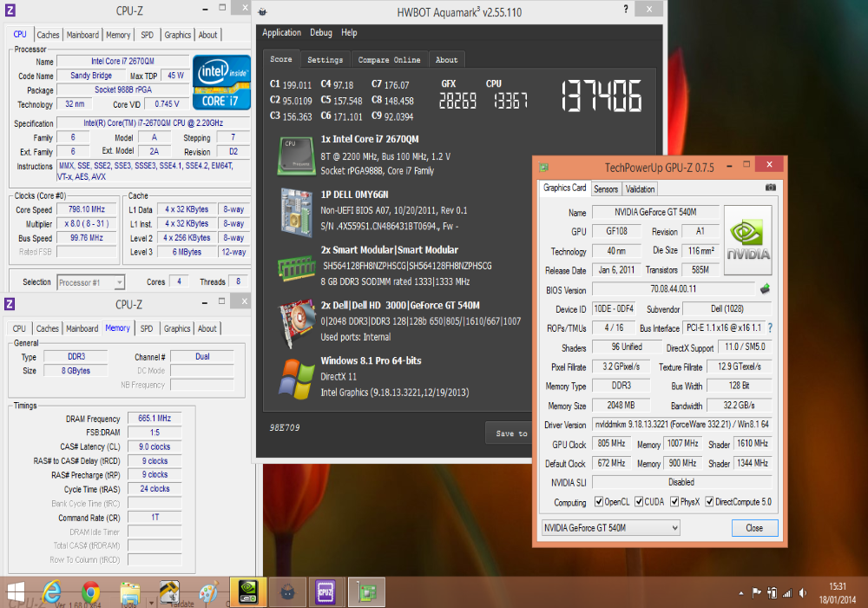Click the Bus Interface question mark icon
The height and width of the screenshot is (608, 868).
(770, 327)
